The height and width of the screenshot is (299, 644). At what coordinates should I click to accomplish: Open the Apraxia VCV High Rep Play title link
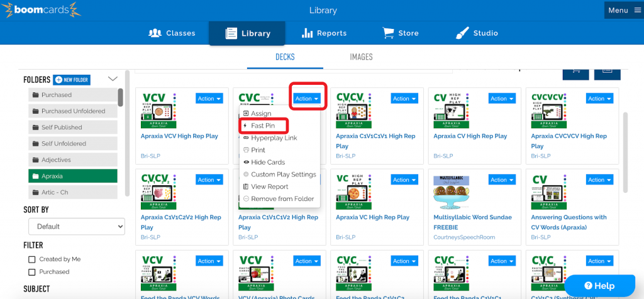[x=179, y=136]
